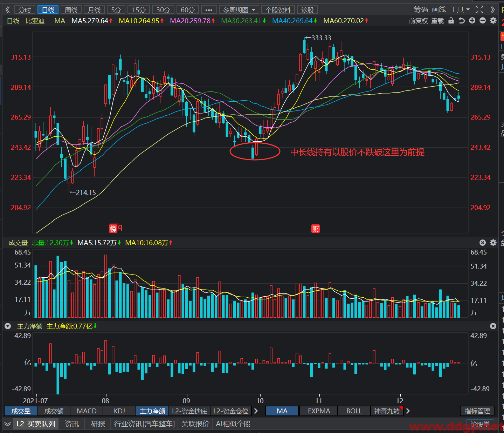Open the 个股资料 button
Screen dimensions: 504x433
(x=278, y=10)
